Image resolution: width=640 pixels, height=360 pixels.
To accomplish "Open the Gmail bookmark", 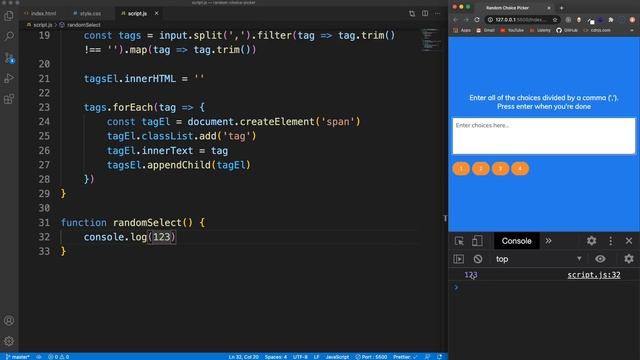I will [486, 30].
